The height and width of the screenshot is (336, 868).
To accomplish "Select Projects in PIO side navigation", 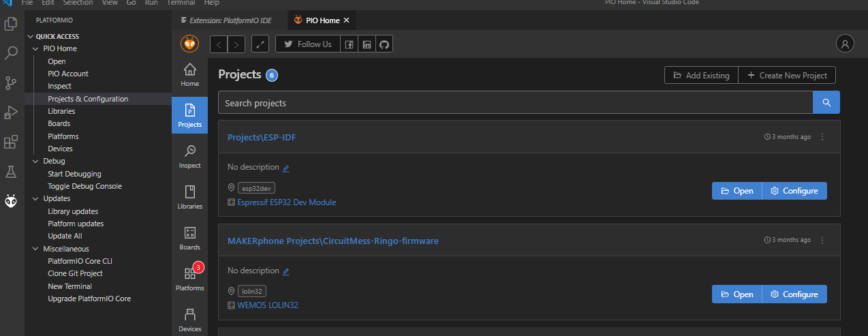I will coord(189,115).
